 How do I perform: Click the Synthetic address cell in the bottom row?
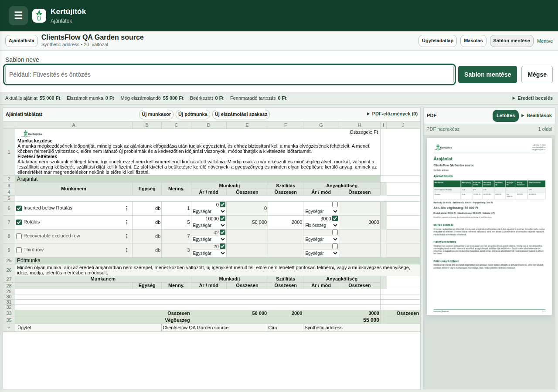(x=361, y=328)
